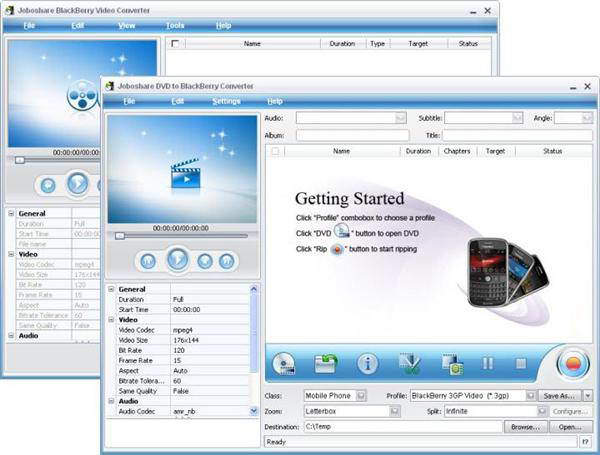The image size is (600, 455).
Task: Collapse Video section in Video Converter window
Action: coord(11,254)
